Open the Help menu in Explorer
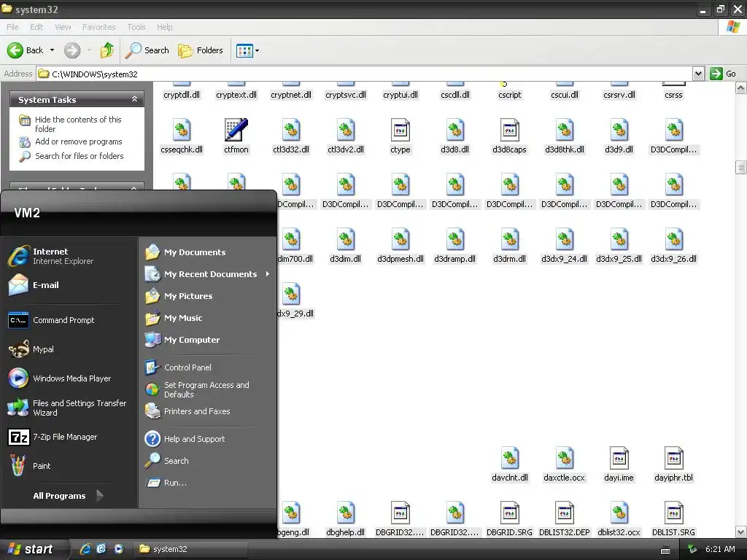Screen dimensions: 747x560 pyautogui.click(x=164, y=27)
